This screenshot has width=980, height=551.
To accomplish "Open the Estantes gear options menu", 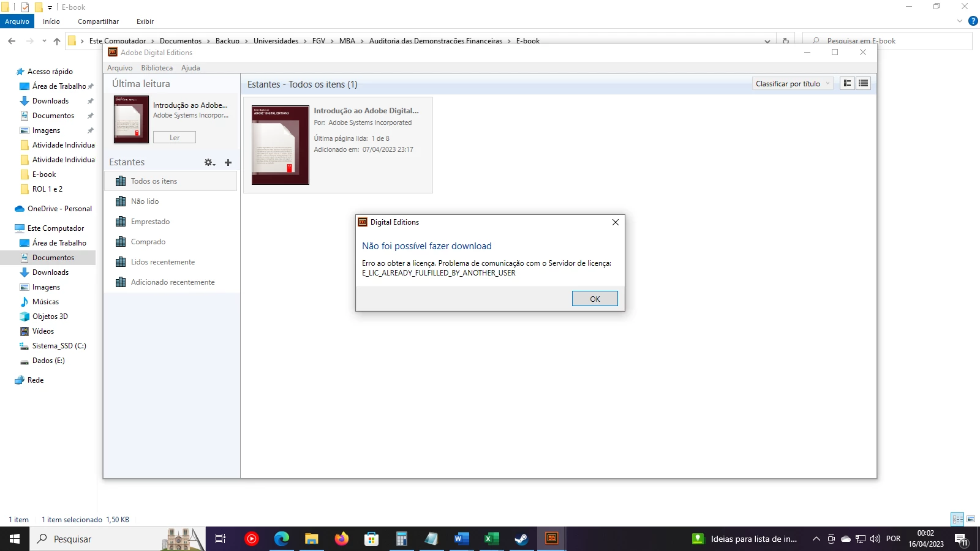I will coord(209,162).
